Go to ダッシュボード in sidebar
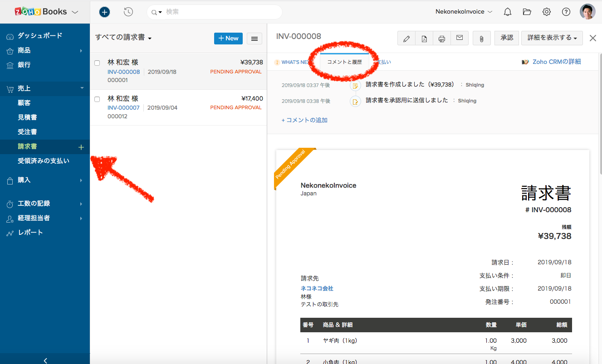This screenshot has height=364, width=602. pyautogui.click(x=40, y=36)
